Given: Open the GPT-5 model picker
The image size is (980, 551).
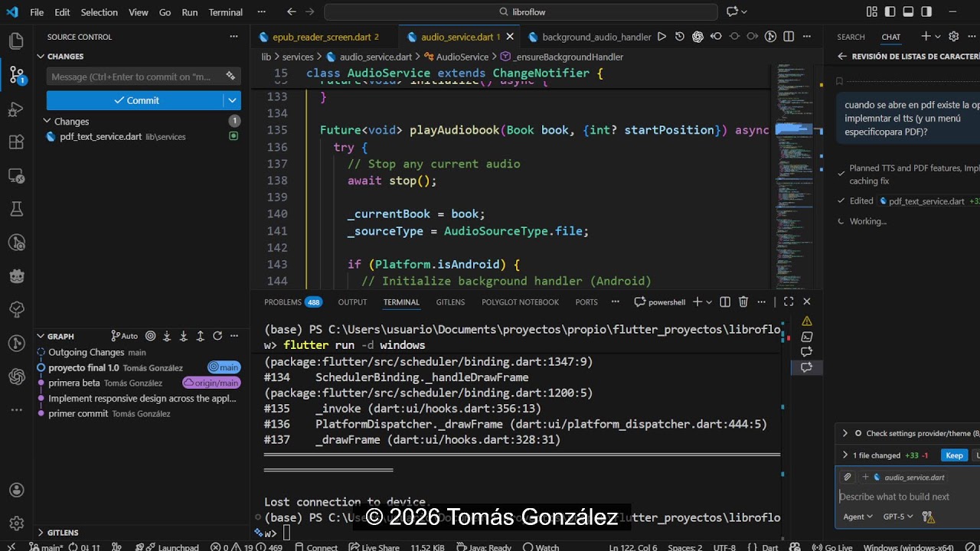Looking at the screenshot, I should tap(898, 517).
